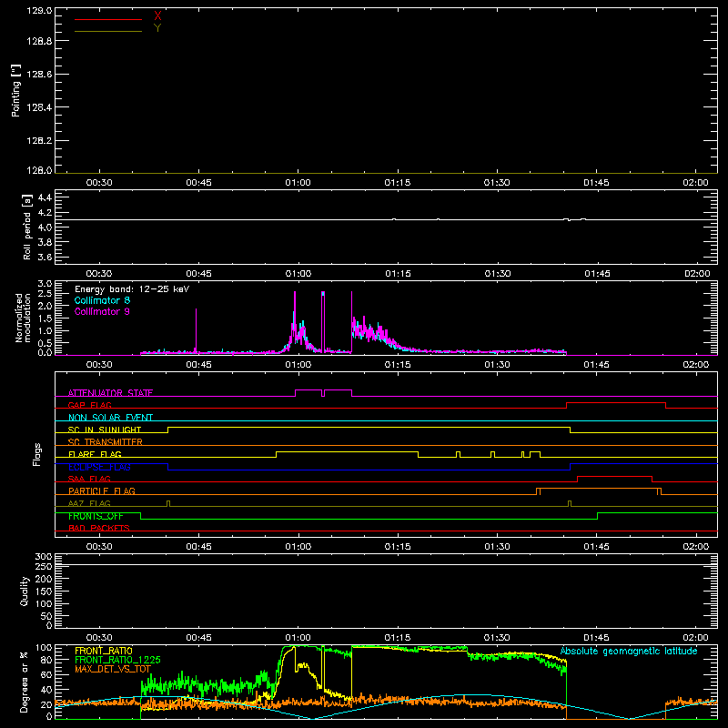The image size is (728, 728).
Task: Click the 4.4 tick on the Roll period axis
Action: (45, 197)
